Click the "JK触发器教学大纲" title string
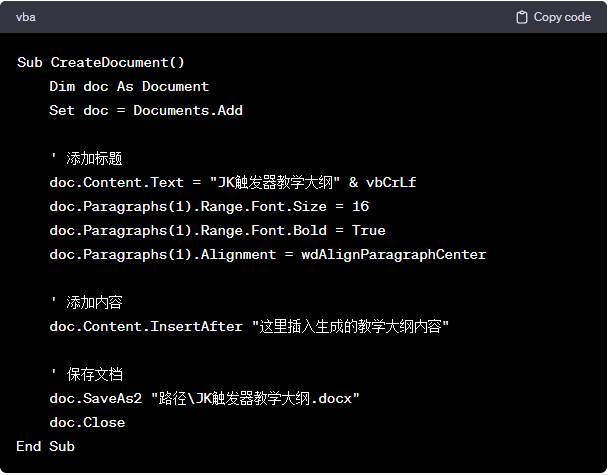 click(x=273, y=182)
